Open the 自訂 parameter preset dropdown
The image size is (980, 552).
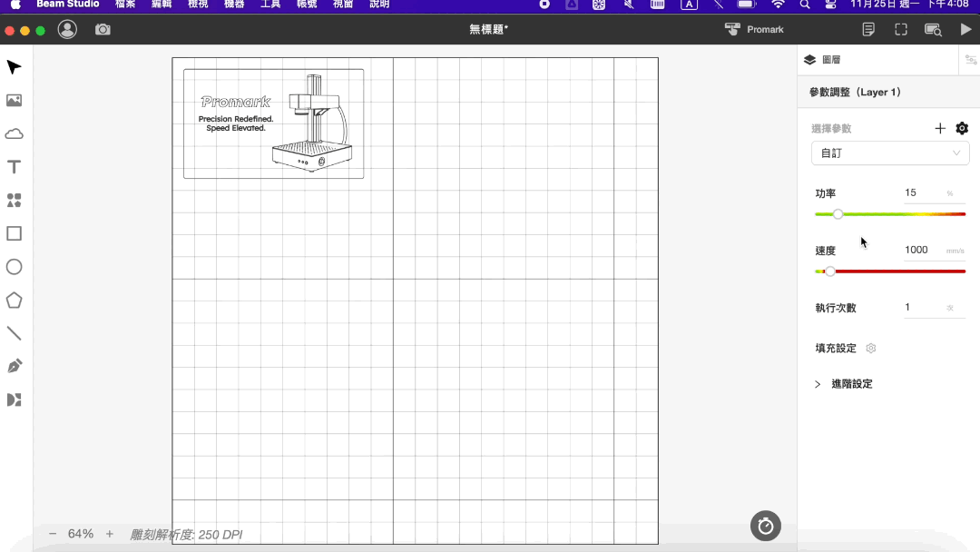tap(890, 153)
